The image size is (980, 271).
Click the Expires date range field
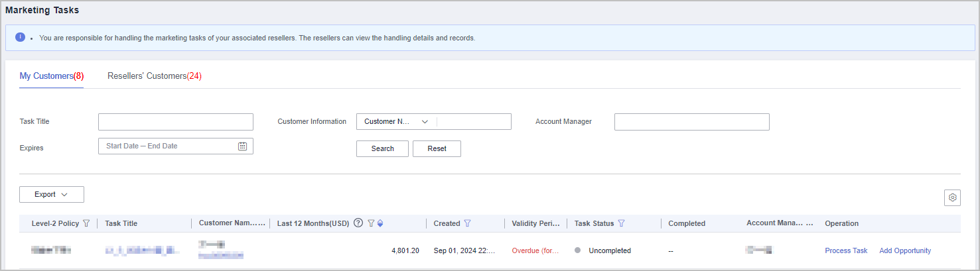point(167,146)
